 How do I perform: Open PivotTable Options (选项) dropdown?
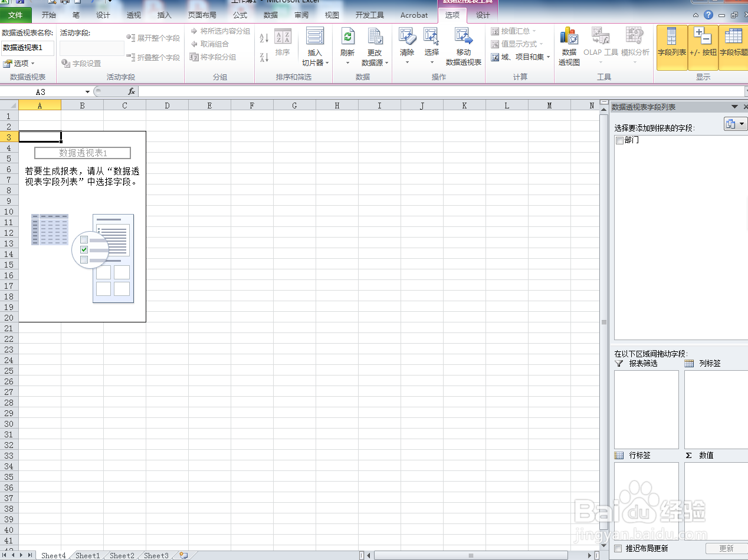click(x=19, y=63)
